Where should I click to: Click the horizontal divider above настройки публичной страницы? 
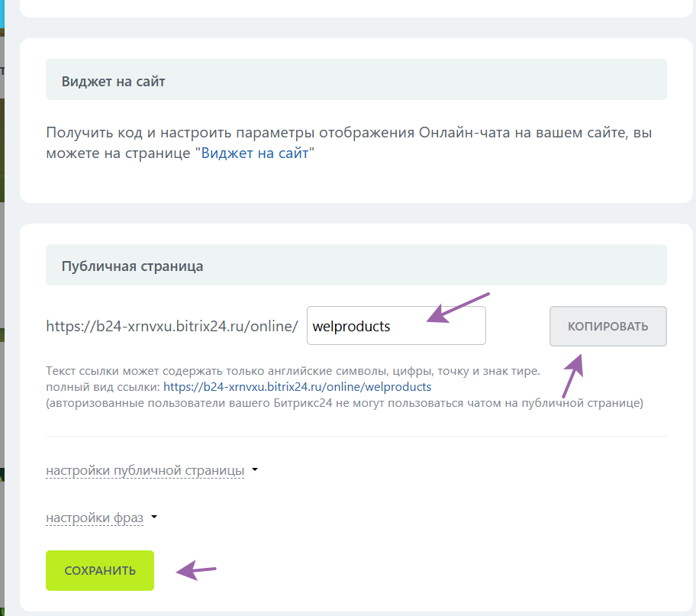click(356, 437)
